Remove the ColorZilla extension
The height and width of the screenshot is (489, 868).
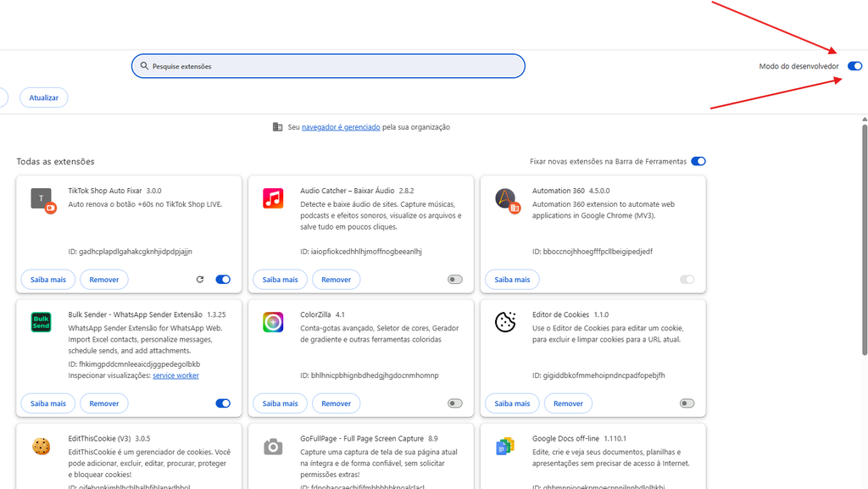point(336,403)
